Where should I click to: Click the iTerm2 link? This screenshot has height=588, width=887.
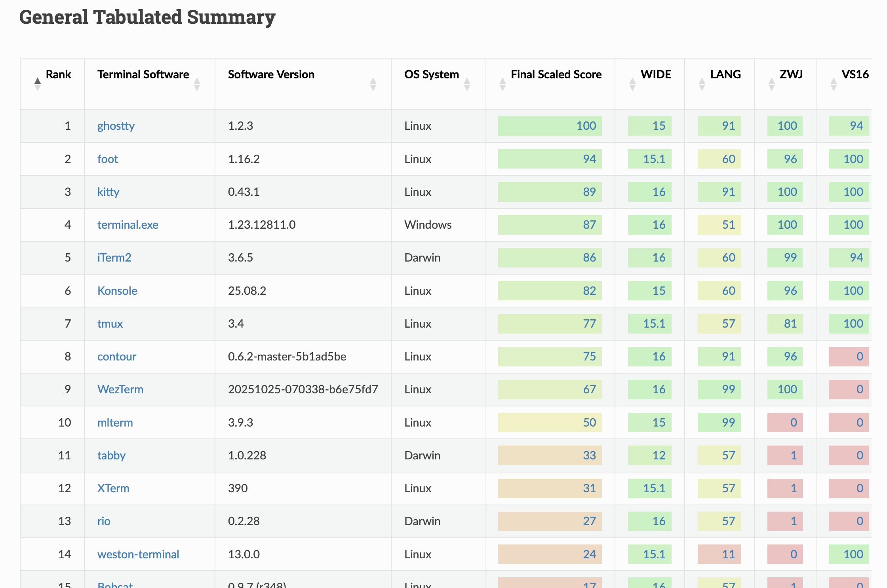[x=114, y=258]
